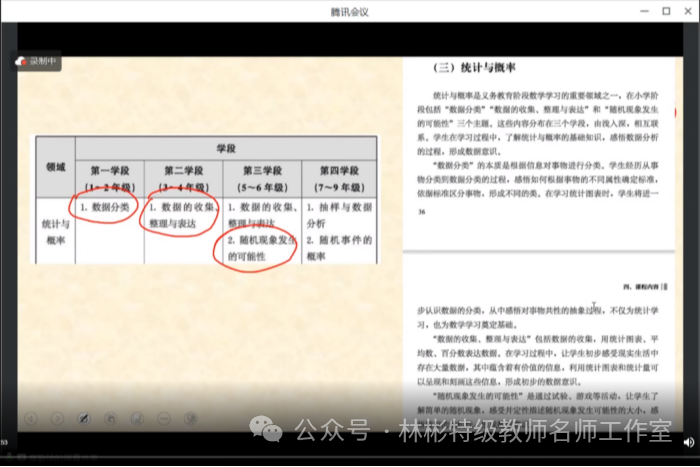Viewport: 700px width, 467px height.
Task: Click the red cloud recording icon
Action: [21, 62]
